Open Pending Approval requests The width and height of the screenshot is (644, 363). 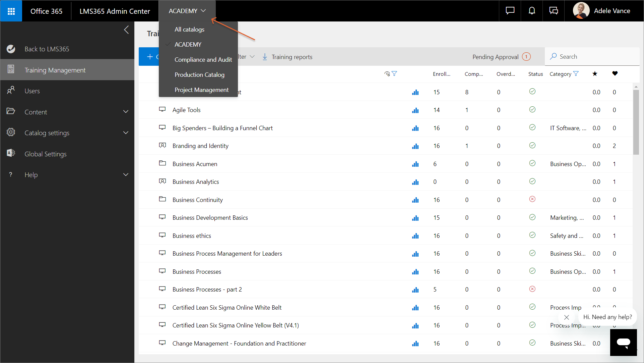tap(501, 57)
